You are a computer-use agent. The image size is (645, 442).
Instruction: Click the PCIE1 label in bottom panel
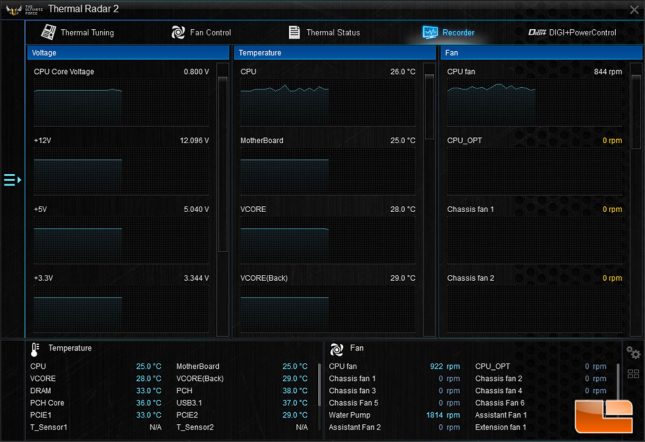(41, 415)
